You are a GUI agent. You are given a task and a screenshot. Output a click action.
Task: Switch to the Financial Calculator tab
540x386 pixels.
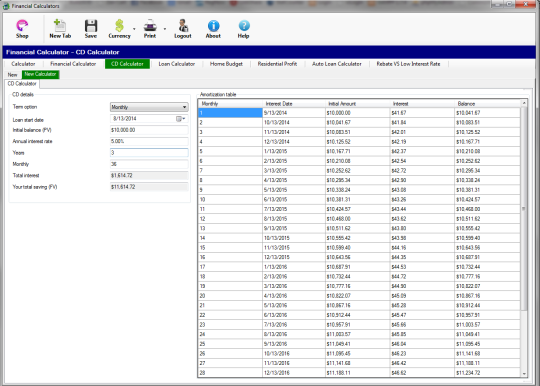click(x=73, y=64)
